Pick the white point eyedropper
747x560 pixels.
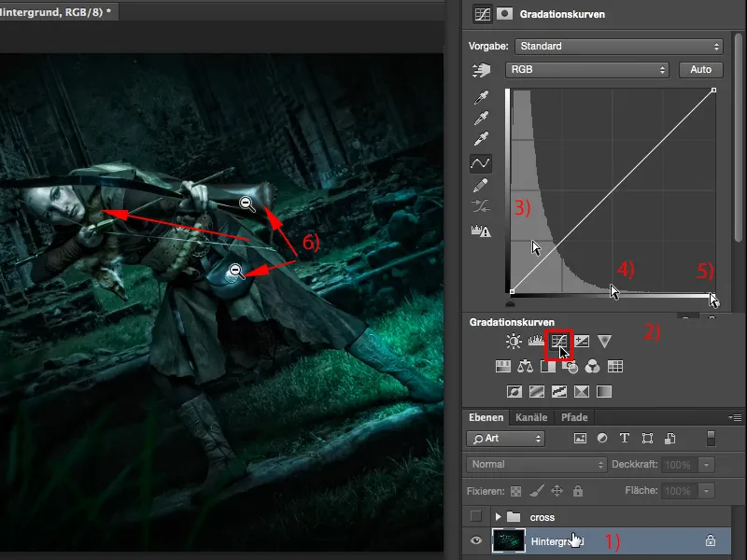481,138
